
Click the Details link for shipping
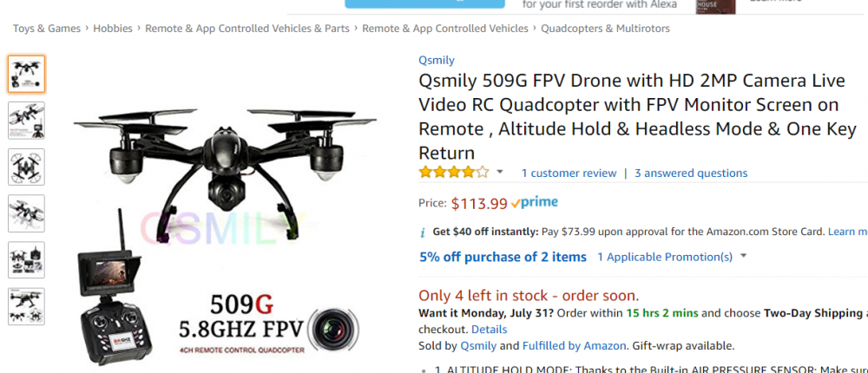pos(489,330)
